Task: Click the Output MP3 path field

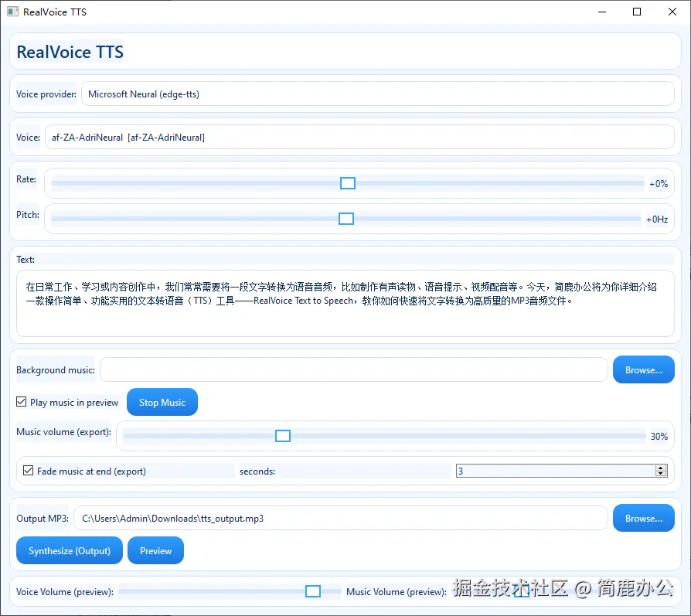Action: [341, 518]
